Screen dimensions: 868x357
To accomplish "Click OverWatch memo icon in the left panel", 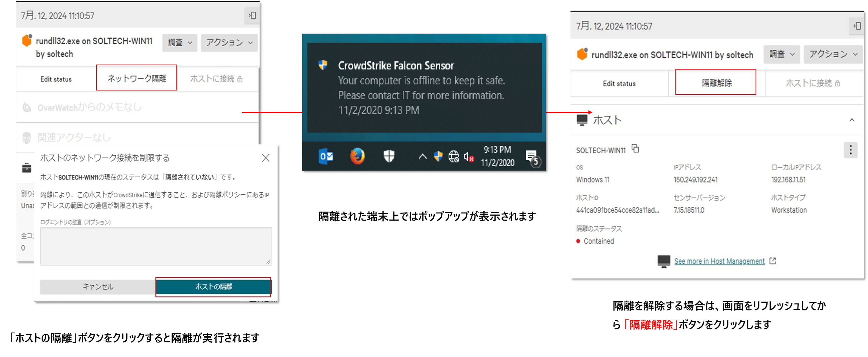I will coord(27,108).
